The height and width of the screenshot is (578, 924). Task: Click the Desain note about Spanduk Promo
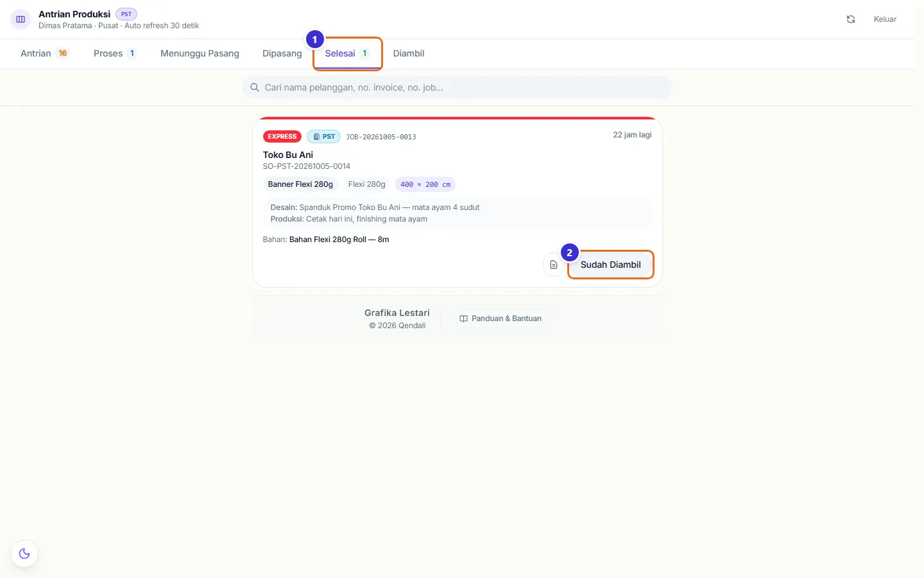[x=375, y=207]
